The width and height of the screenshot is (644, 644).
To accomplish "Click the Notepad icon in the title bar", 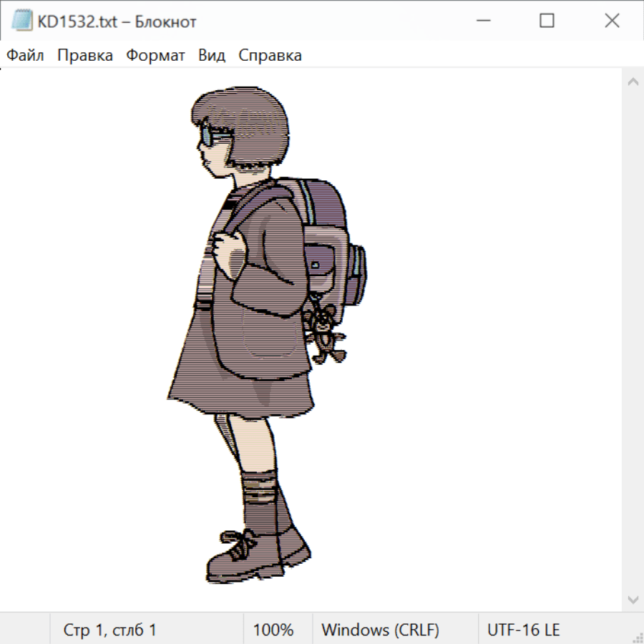I will pos(22,21).
